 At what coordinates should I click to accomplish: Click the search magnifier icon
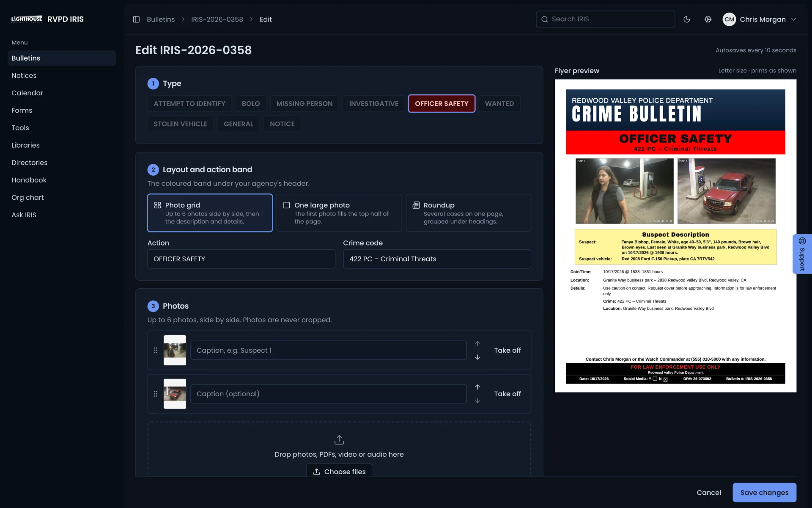(x=545, y=19)
